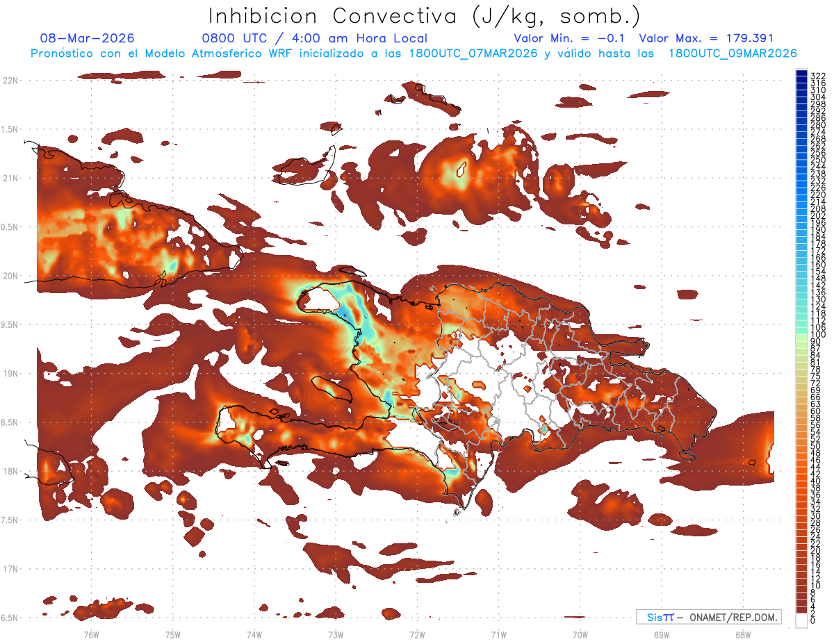The width and height of the screenshot is (834, 644).
Task: Click the "1800UTC_09MAR2026" valid-until time
Action: pyautogui.click(x=733, y=53)
